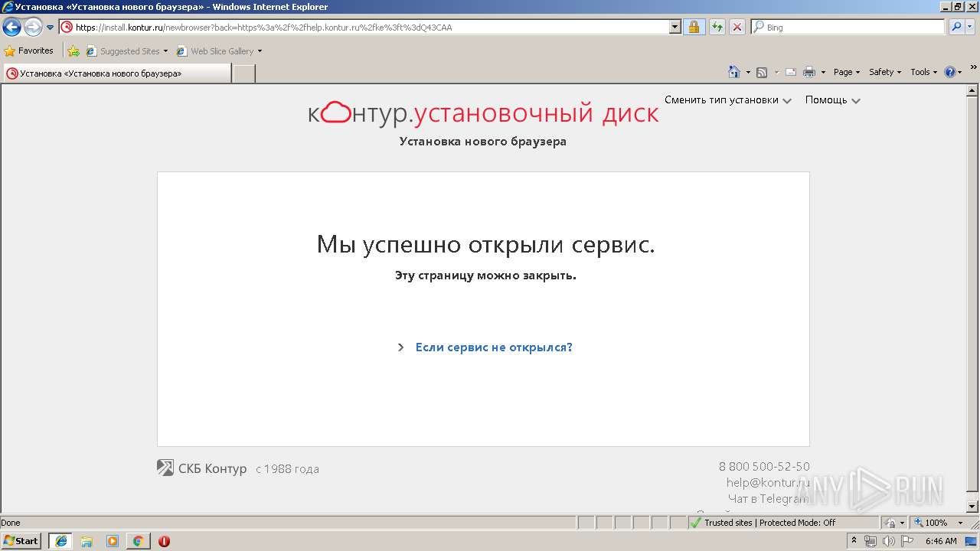The width and height of the screenshot is (980, 551).
Task: Click the install.kontur.ru address bar
Action: [x=364, y=27]
